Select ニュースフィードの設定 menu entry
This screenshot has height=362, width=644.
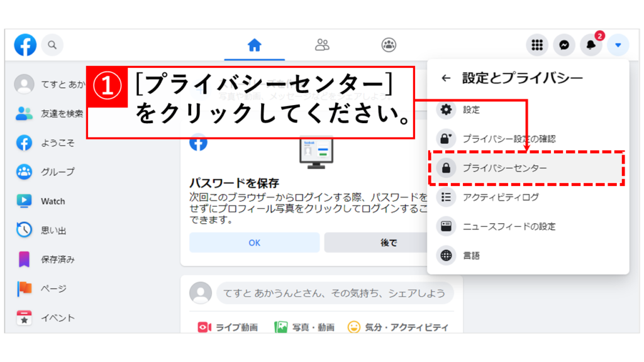click(528, 226)
